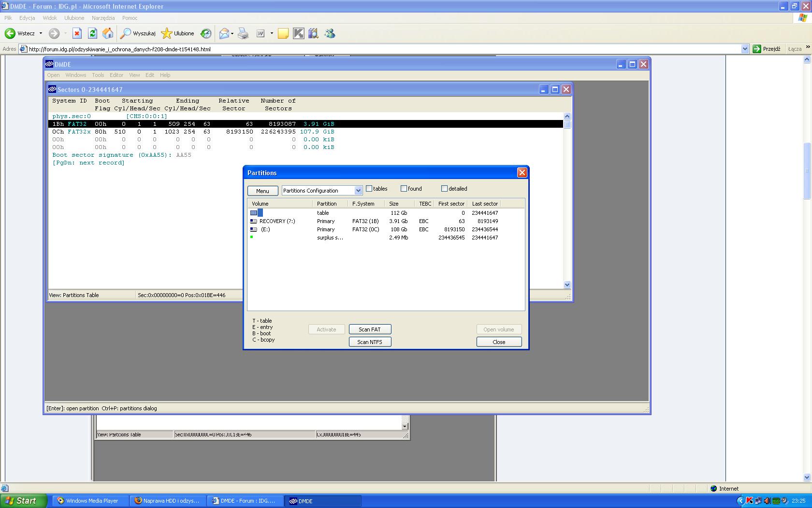This screenshot has width=812, height=508.
Task: Enable the detailed checkbox
Action: (x=445, y=189)
